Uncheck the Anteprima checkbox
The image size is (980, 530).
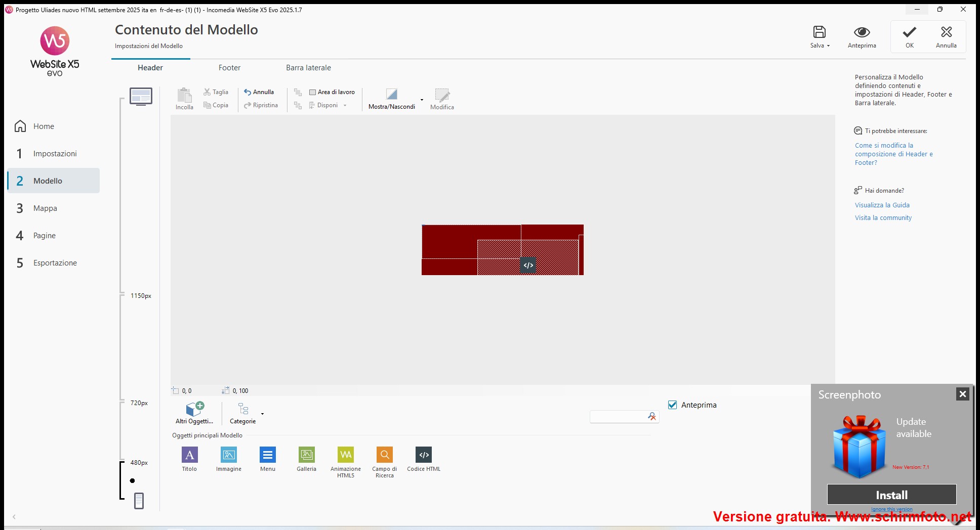673,405
